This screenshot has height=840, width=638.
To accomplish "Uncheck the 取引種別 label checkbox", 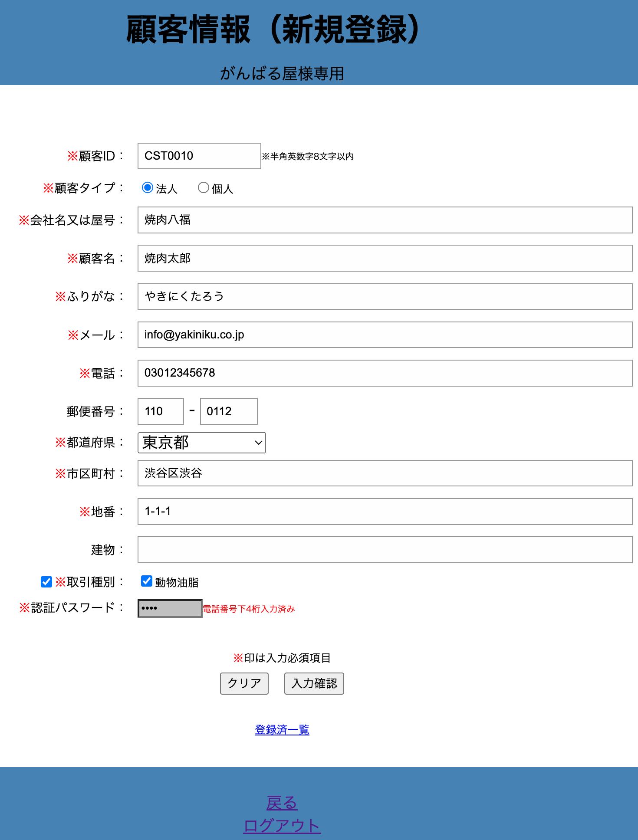I will (x=46, y=582).
